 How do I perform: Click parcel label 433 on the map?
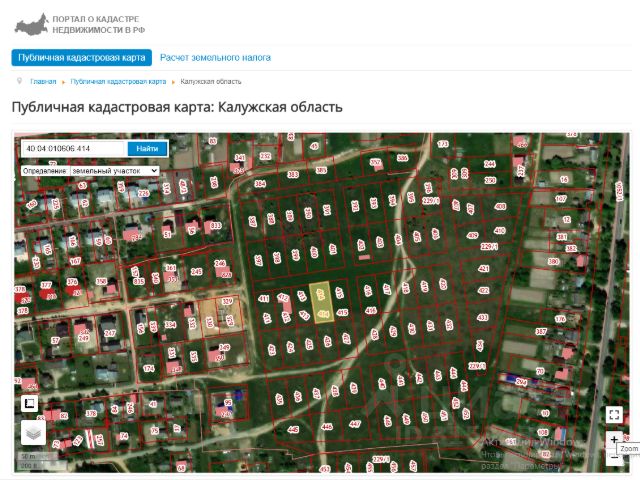pos(482,318)
